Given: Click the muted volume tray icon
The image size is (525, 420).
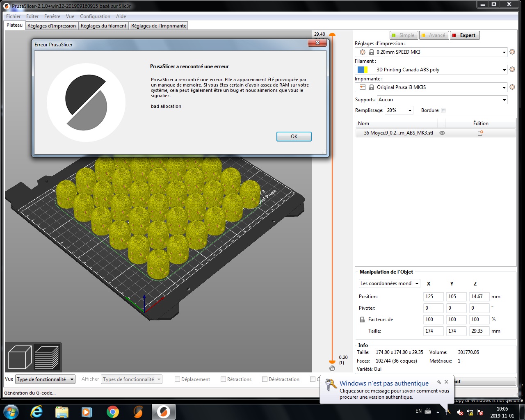Looking at the screenshot, I should [460, 412].
